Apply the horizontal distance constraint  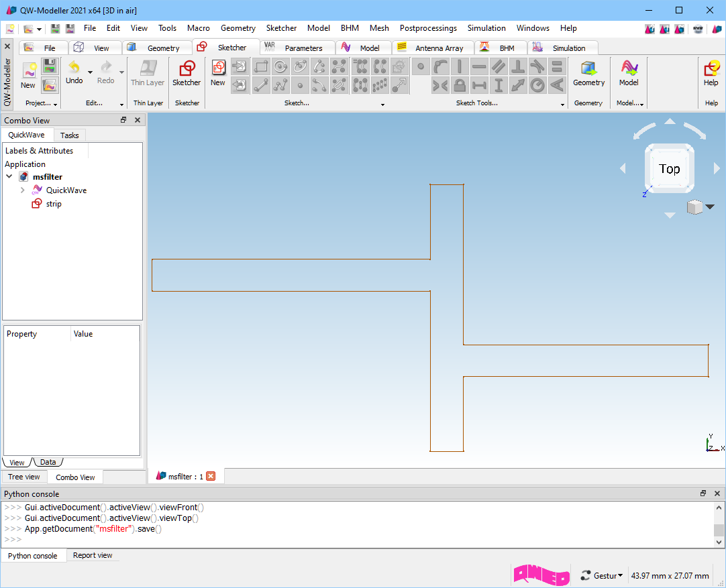pyautogui.click(x=479, y=85)
